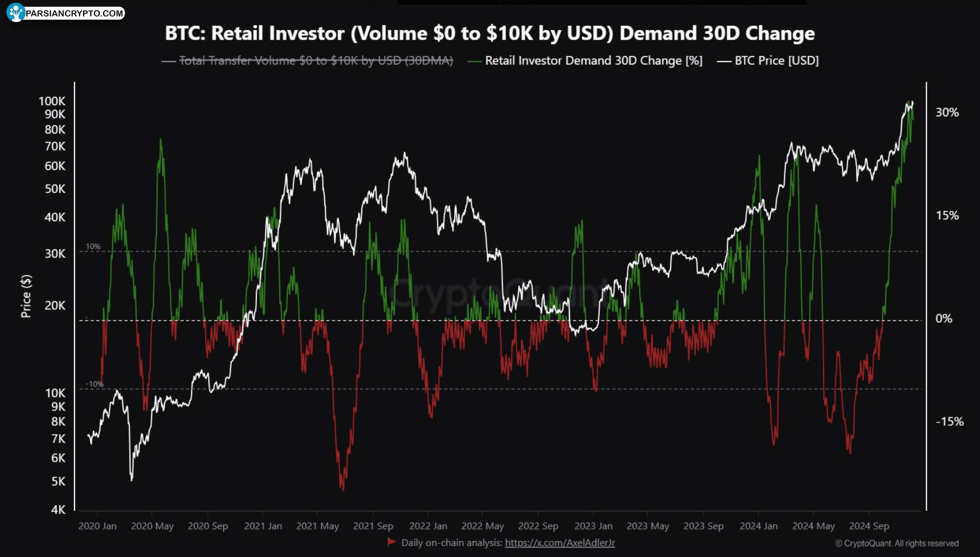Click the 8K price axis label
Viewport: 980px width, 557px height.
(x=58, y=422)
